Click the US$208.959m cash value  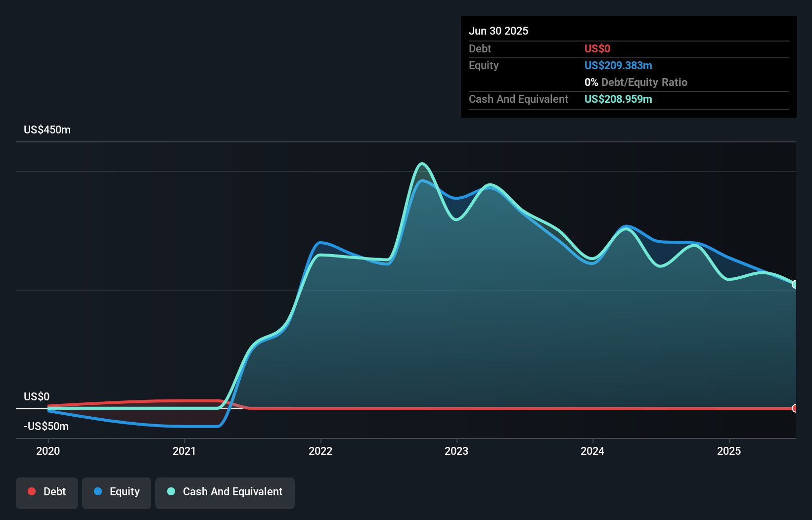618,99
